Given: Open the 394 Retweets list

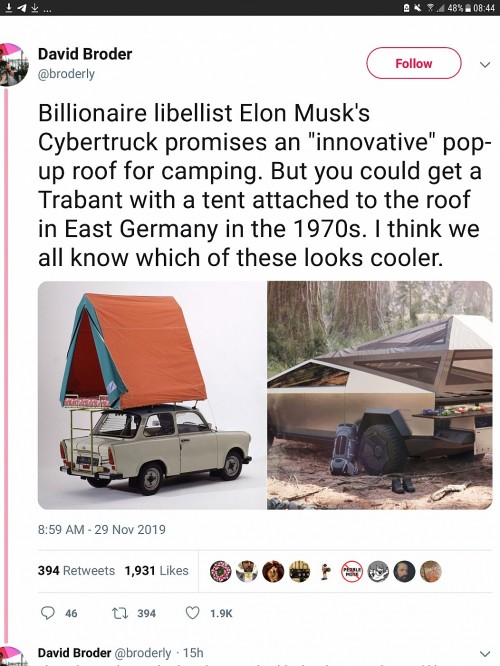Looking at the screenshot, I should (76, 570).
